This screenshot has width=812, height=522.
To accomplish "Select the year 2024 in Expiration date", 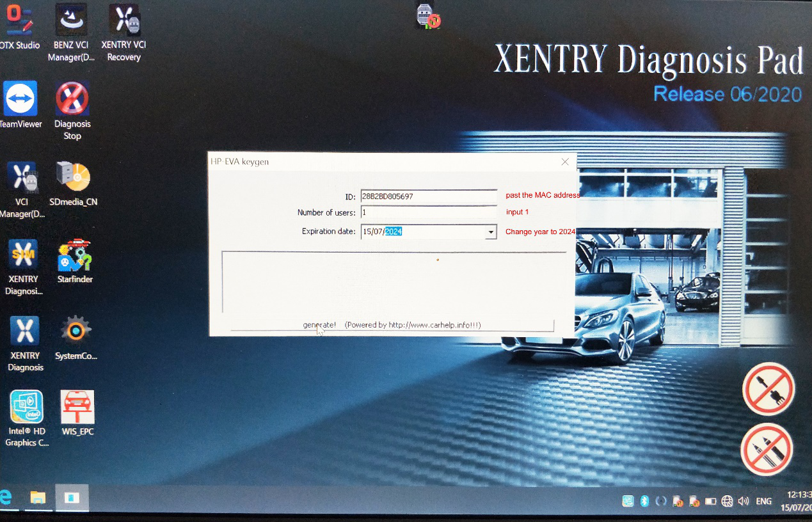I will pyautogui.click(x=394, y=232).
